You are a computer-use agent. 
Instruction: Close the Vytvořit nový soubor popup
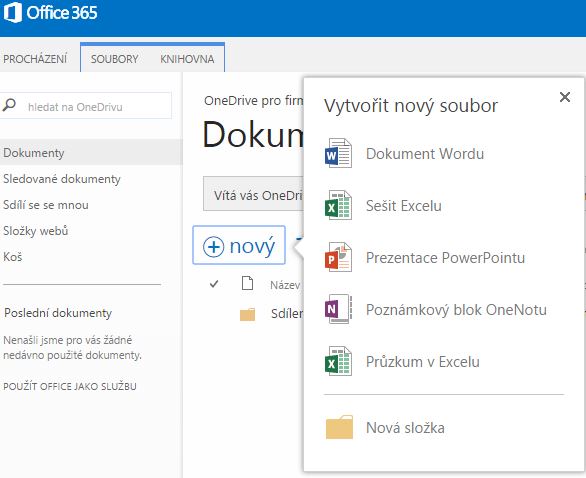point(565,97)
